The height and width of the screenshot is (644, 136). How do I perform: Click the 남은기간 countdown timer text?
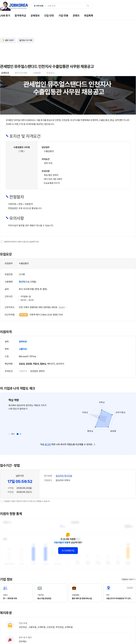coord(20,481)
